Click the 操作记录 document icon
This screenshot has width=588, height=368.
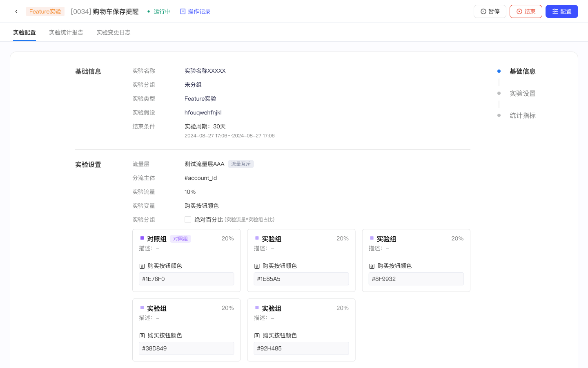coord(183,11)
